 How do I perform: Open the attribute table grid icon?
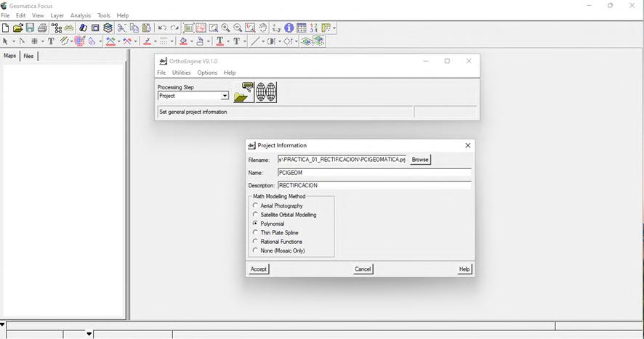[x=302, y=28]
